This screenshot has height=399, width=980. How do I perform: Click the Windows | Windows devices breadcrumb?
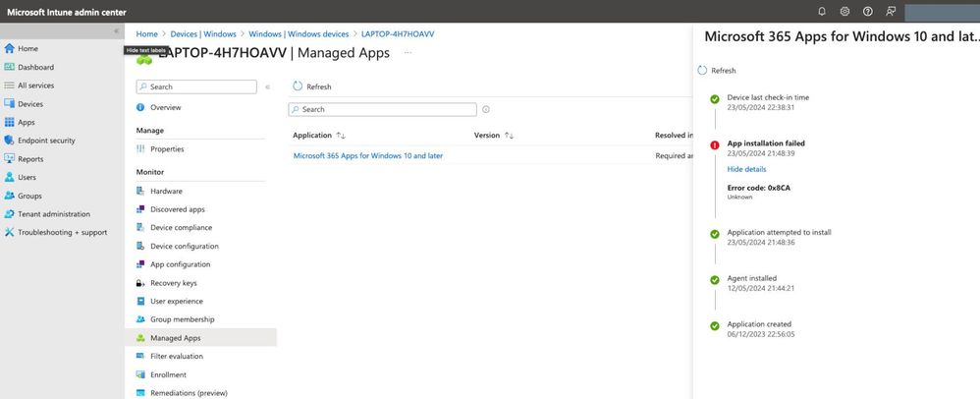pos(299,34)
